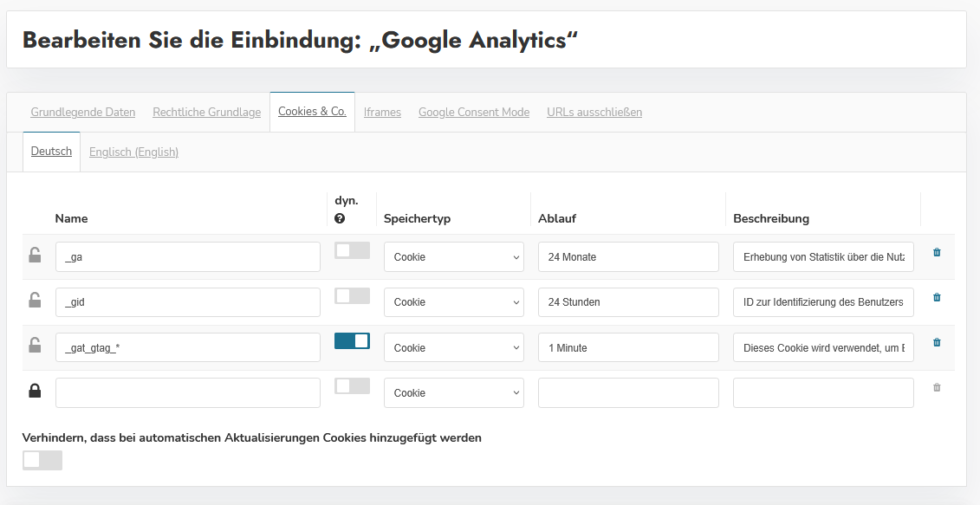The width and height of the screenshot is (980, 505).
Task: Delete the _gat_gtag_* cookie via trash icon
Action: click(x=937, y=342)
